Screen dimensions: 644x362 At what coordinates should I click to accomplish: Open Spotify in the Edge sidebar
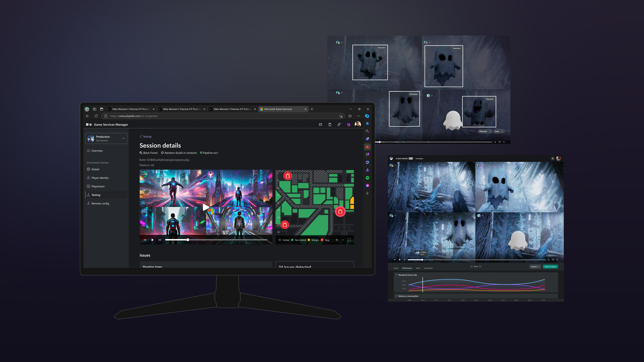point(367,178)
